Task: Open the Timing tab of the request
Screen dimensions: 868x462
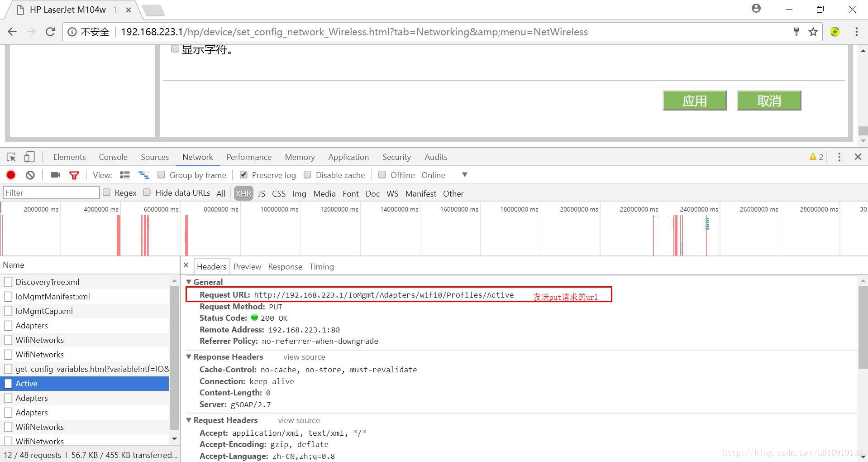Action: coord(322,267)
